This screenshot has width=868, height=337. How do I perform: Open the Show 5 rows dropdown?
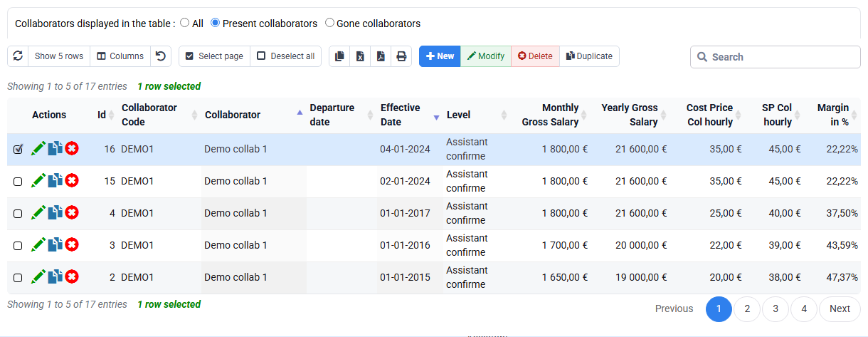[x=59, y=56]
